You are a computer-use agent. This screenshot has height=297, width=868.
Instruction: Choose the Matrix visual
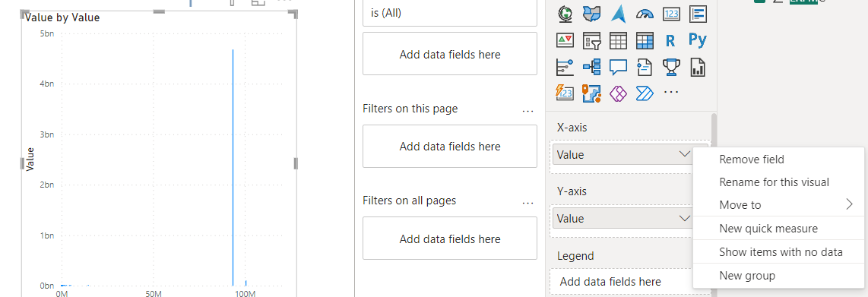tap(645, 40)
